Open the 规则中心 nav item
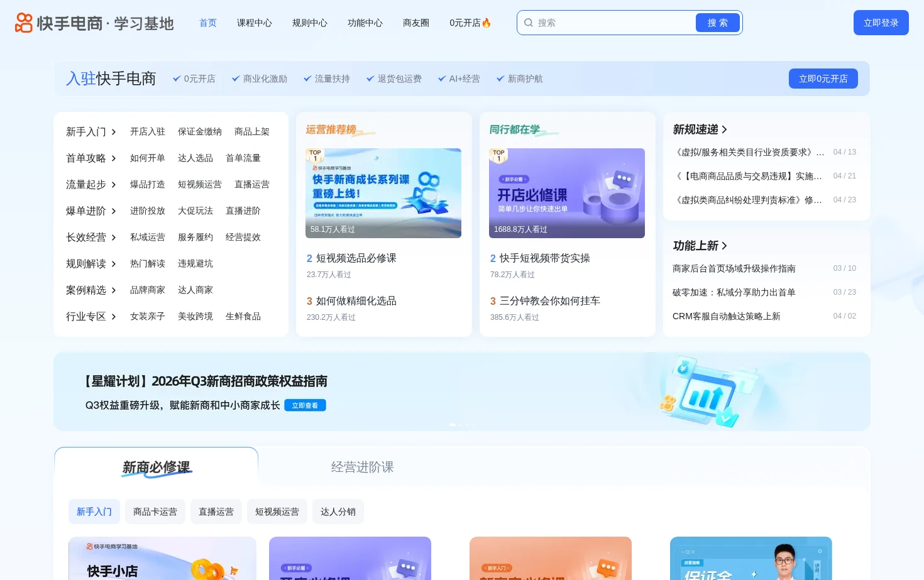The height and width of the screenshot is (580, 924). click(x=310, y=23)
